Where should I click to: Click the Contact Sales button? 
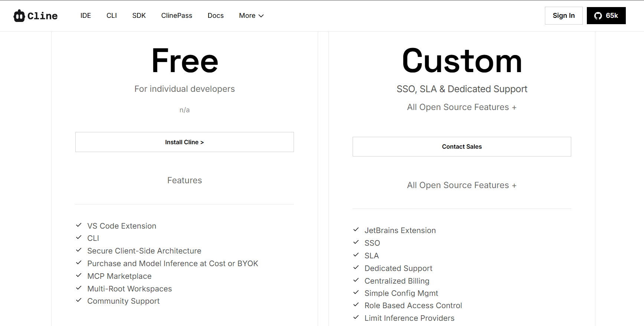click(462, 146)
